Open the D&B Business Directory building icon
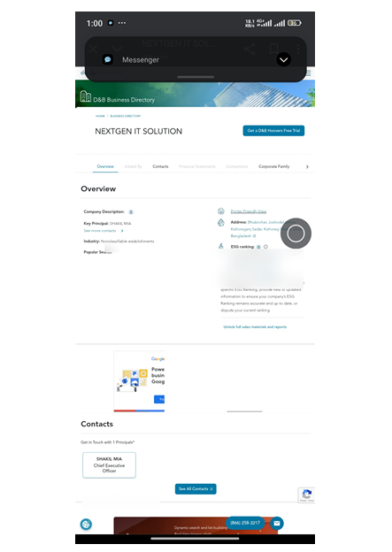Screen dimensions: 392x552 (x=86, y=96)
